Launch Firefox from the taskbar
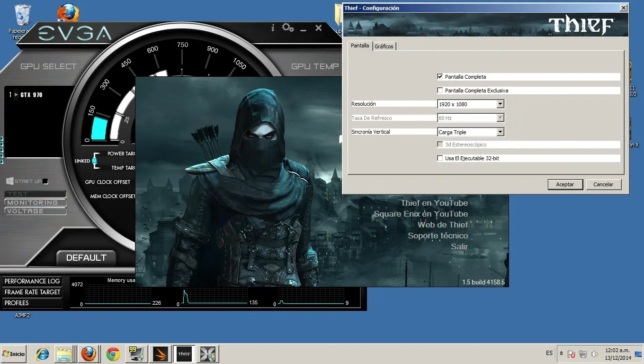The width and height of the screenshot is (644, 364). click(x=89, y=354)
